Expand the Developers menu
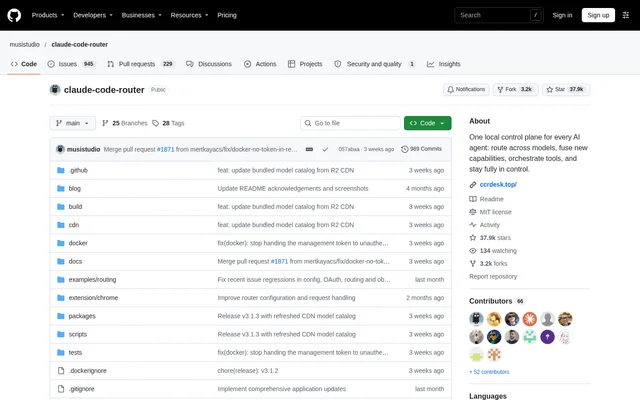The image size is (640, 400). 93,15
